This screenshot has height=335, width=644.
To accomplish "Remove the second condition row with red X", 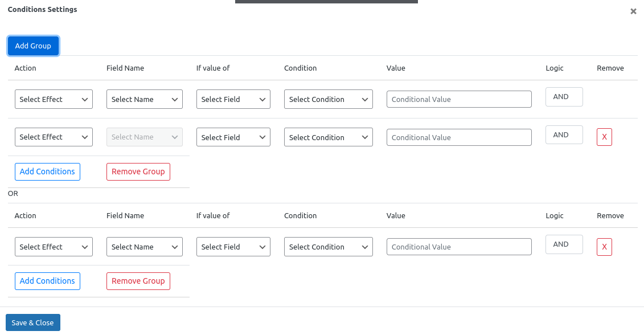I will [x=604, y=137].
